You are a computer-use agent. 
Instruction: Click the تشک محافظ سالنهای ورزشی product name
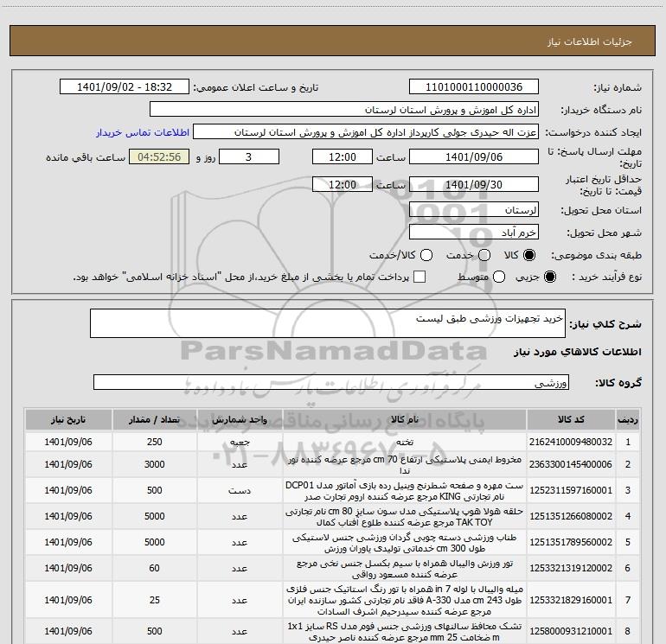tap(405, 632)
